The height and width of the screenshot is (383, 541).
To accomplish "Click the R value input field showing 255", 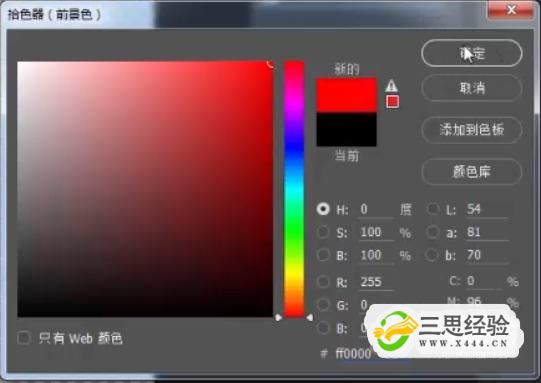I will pyautogui.click(x=376, y=282).
